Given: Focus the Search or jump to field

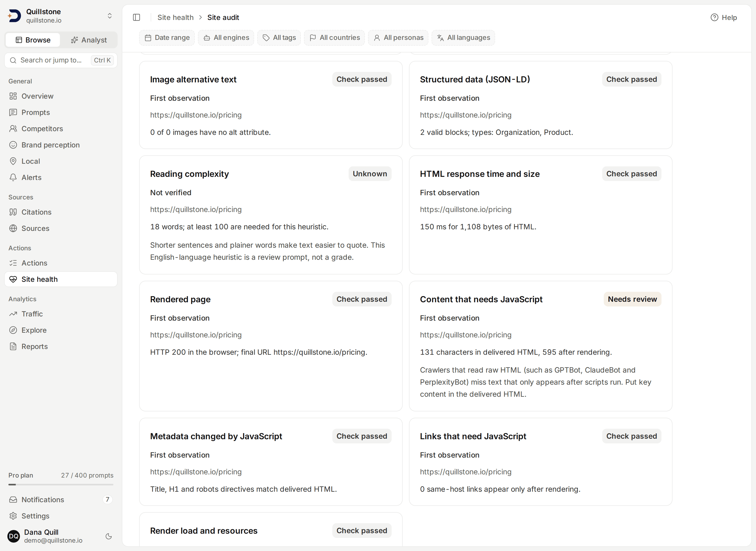Looking at the screenshot, I should pyautogui.click(x=61, y=60).
